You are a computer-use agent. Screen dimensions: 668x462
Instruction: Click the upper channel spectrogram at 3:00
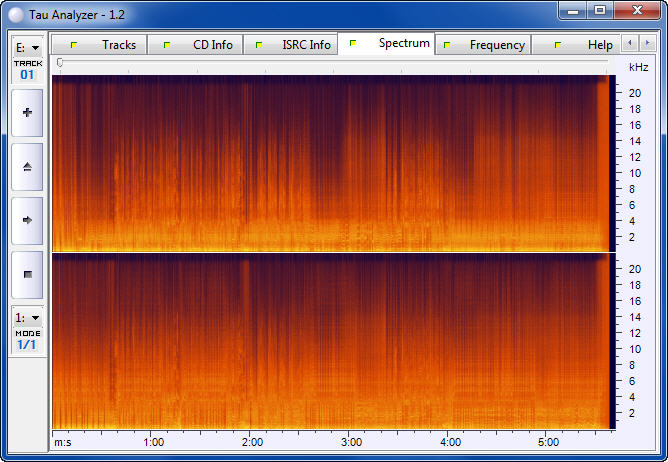[351, 163]
